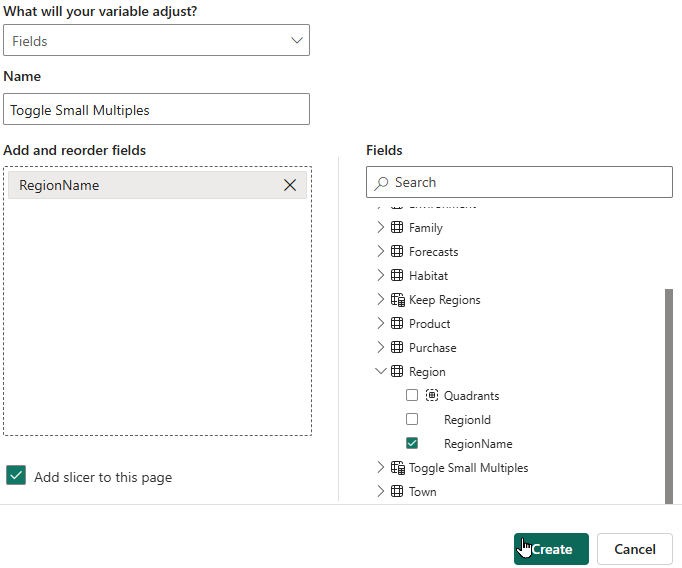
Task: Click the Region table icon
Action: [397, 371]
